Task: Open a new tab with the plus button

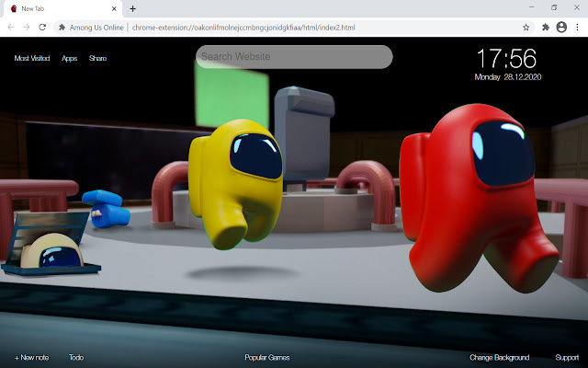Action: click(132, 8)
